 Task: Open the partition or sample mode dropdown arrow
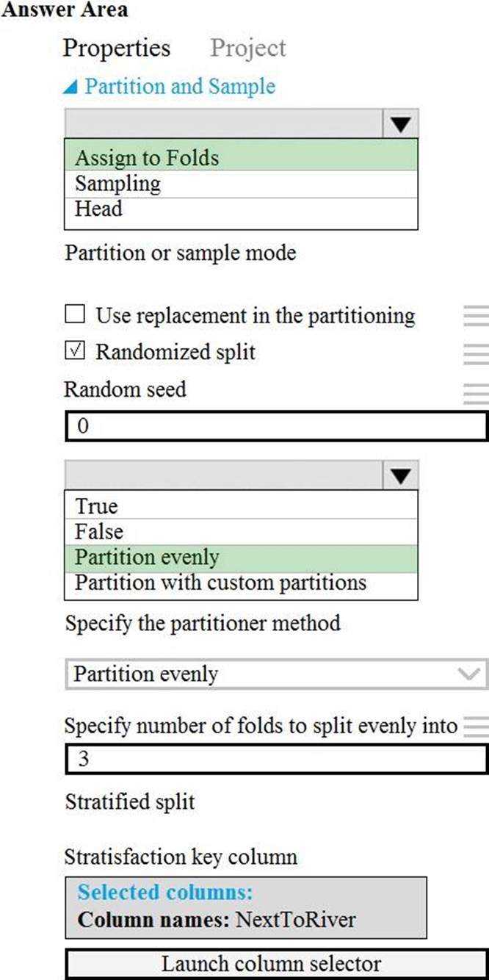click(x=400, y=124)
